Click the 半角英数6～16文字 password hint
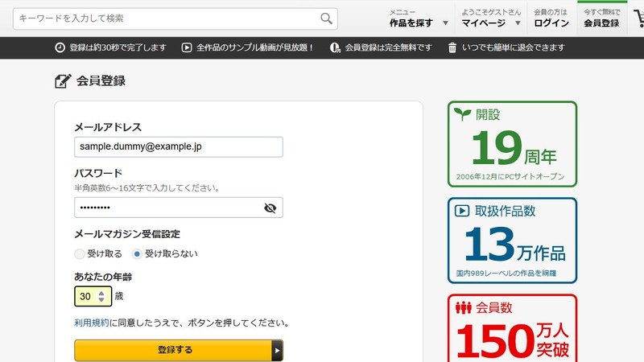644x362 pixels. pos(147,188)
